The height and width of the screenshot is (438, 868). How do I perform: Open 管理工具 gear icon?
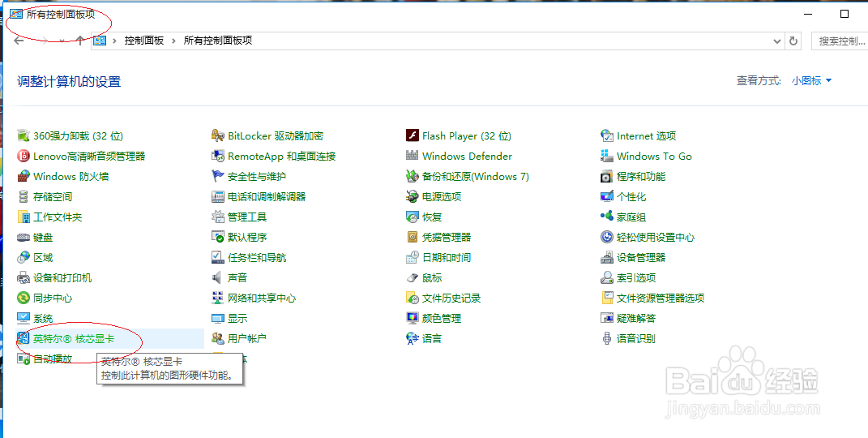pyautogui.click(x=217, y=217)
